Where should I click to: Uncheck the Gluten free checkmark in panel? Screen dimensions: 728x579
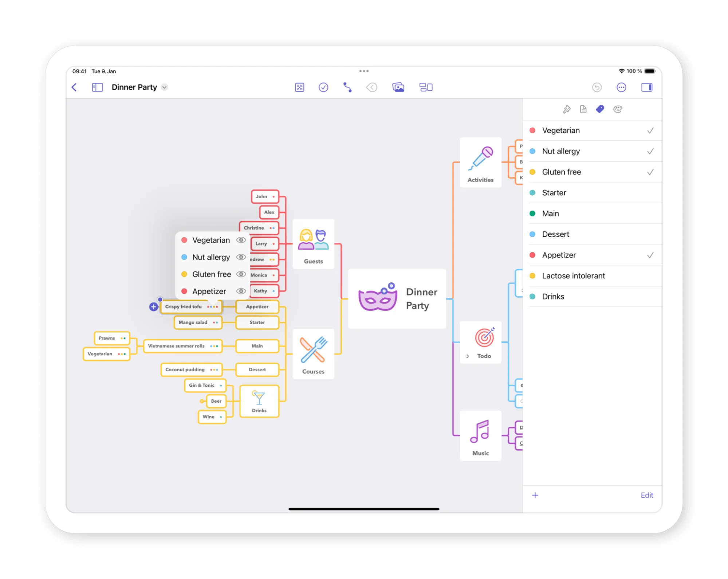[650, 172]
